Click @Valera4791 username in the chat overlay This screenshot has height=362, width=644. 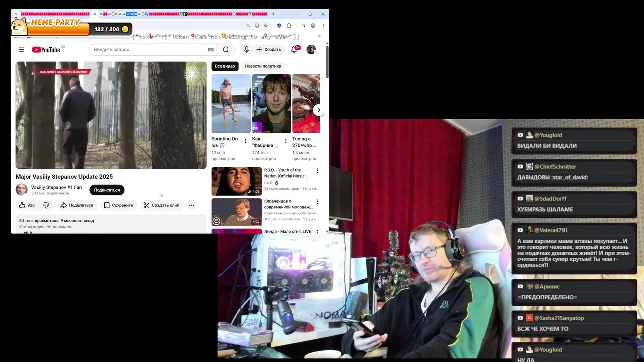click(550, 230)
